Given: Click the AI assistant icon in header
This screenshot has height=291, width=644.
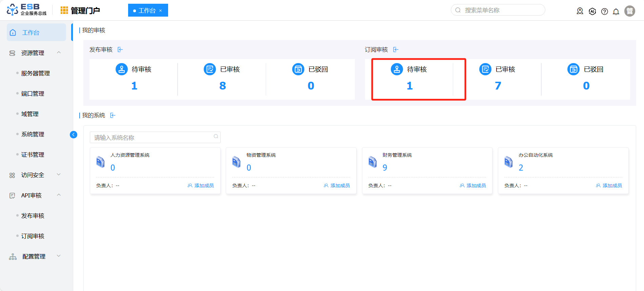Looking at the screenshot, I should [592, 12].
